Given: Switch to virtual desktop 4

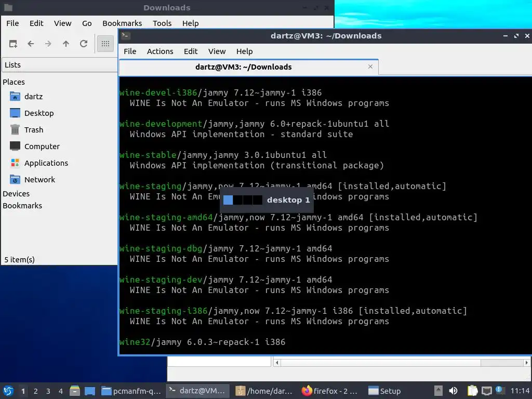Looking at the screenshot, I should [61, 391].
